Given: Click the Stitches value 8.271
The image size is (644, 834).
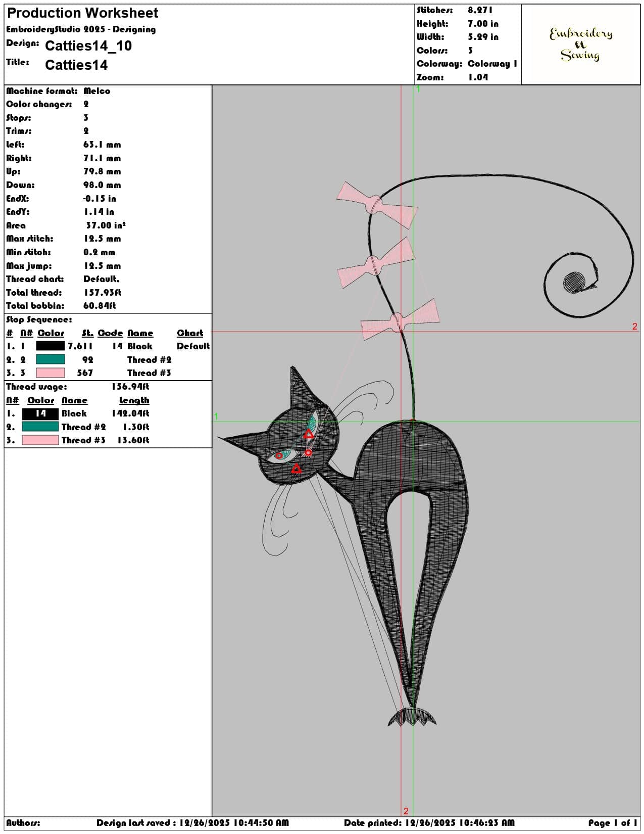Looking at the screenshot, I should [480, 10].
